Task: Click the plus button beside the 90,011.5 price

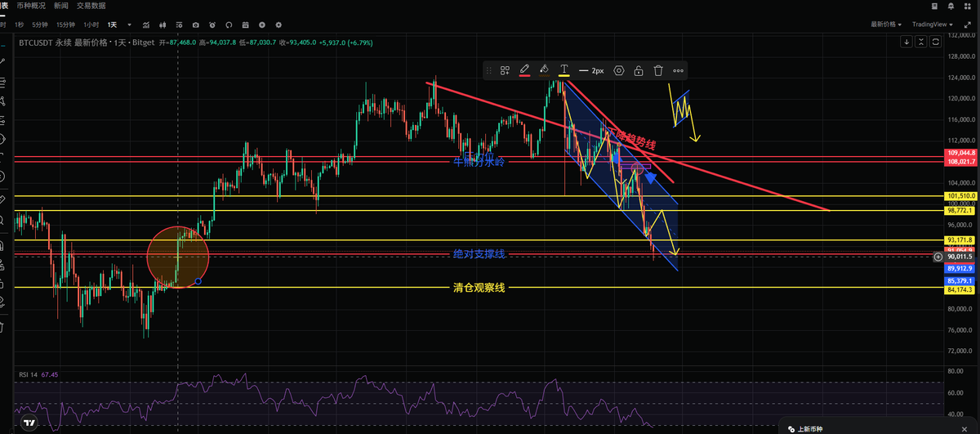Action: (x=938, y=257)
